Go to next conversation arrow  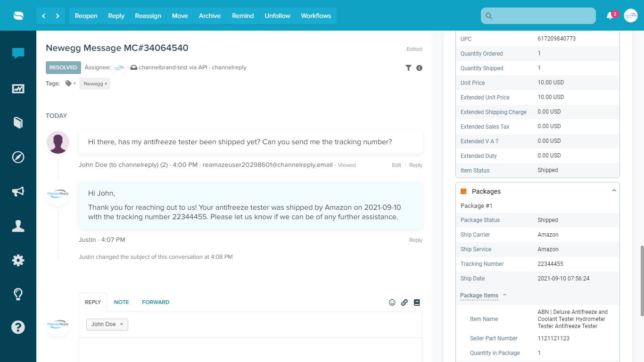click(x=58, y=16)
